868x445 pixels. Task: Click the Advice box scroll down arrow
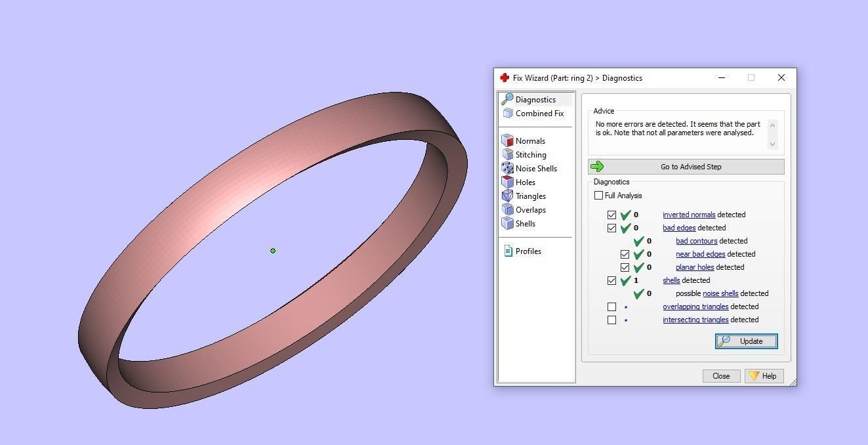click(x=772, y=144)
